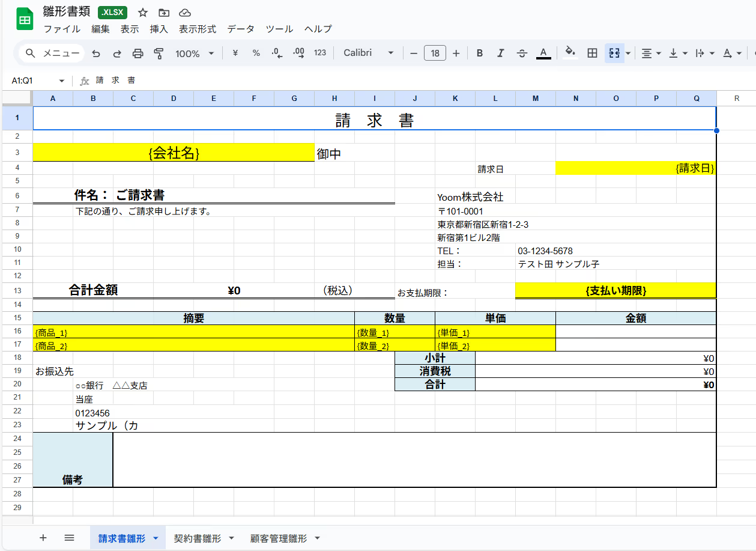
Task: Expand the 100% zoom dropdown
Action: pyautogui.click(x=195, y=53)
